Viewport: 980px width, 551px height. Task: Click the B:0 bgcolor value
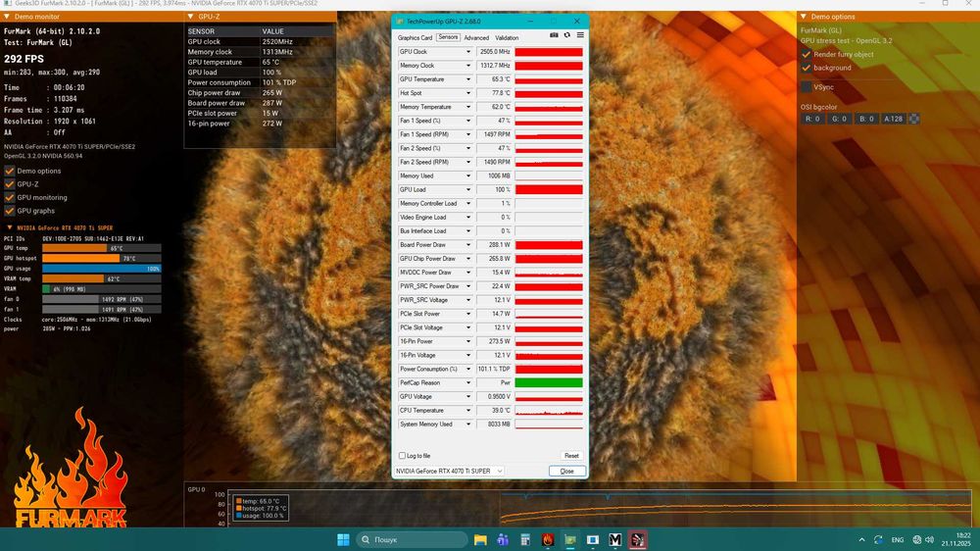pyautogui.click(x=865, y=119)
